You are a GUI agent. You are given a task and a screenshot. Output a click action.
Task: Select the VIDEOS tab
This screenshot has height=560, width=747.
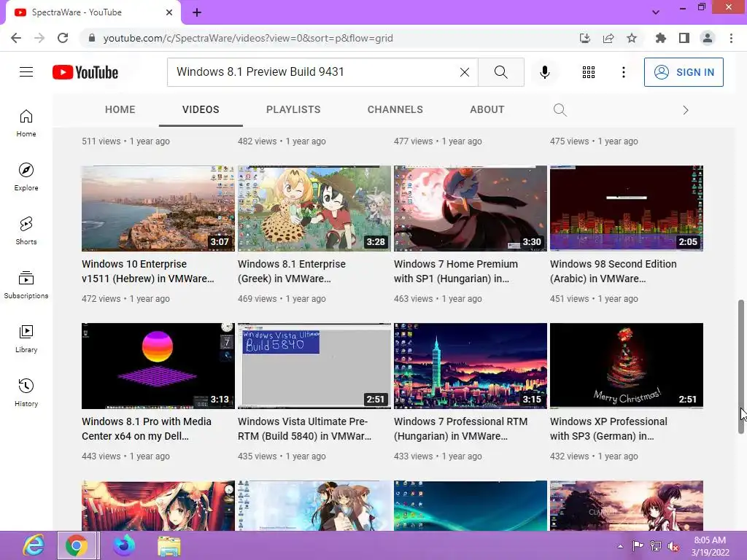(201, 109)
